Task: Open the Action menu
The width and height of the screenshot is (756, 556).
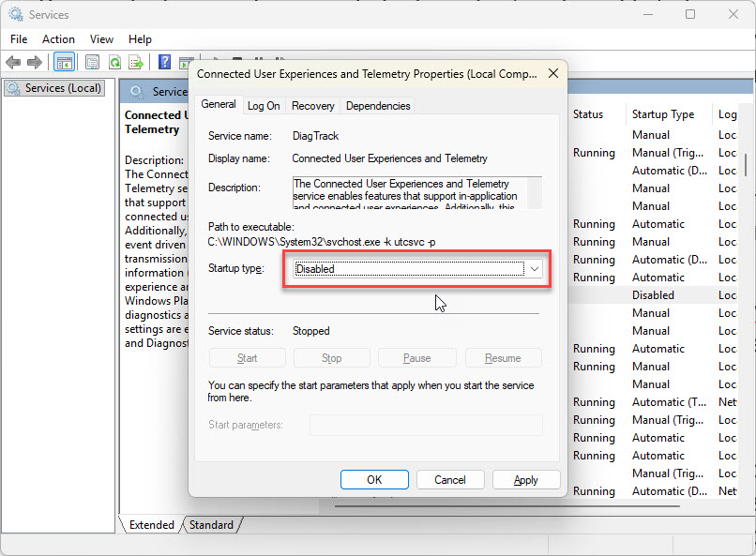Action: click(58, 39)
